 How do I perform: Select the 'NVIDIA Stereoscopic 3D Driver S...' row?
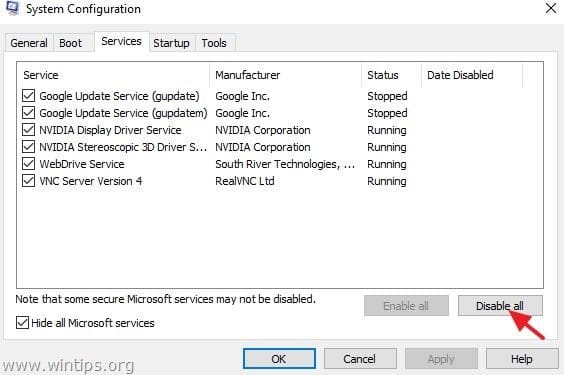[123, 147]
